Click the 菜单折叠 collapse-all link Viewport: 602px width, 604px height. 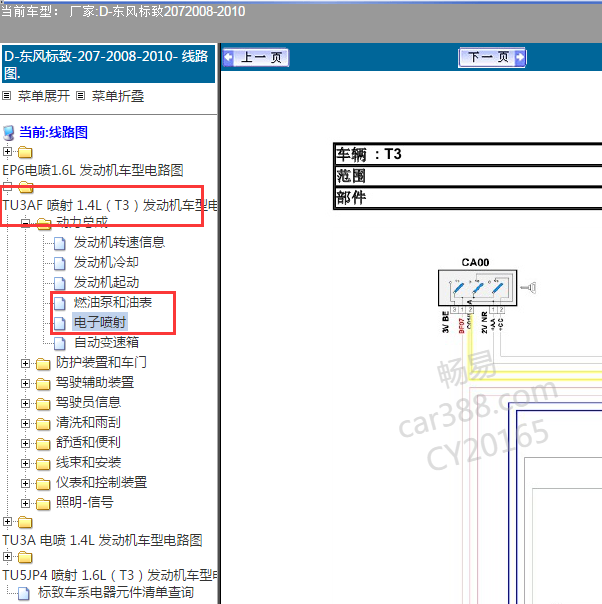(x=117, y=96)
